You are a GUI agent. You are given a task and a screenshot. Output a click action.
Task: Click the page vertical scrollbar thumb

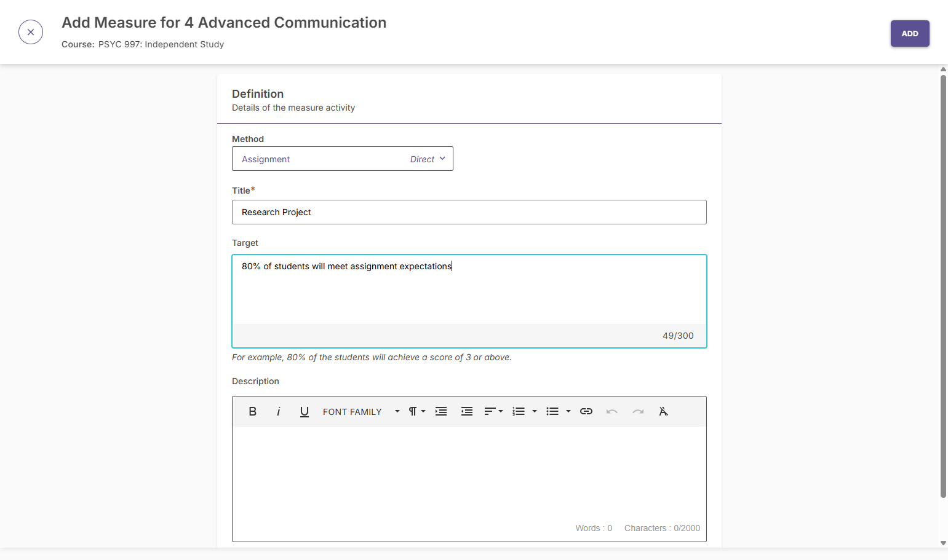point(943,286)
